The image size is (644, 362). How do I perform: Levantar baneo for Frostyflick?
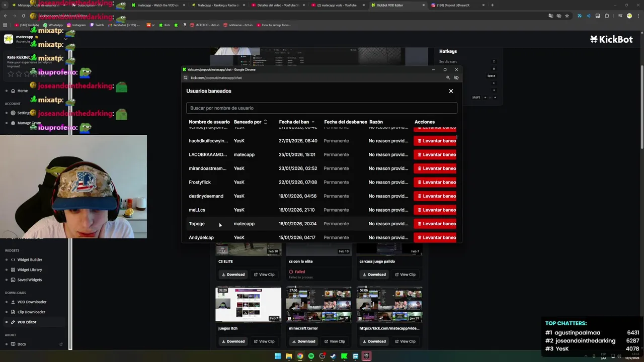coord(435,182)
